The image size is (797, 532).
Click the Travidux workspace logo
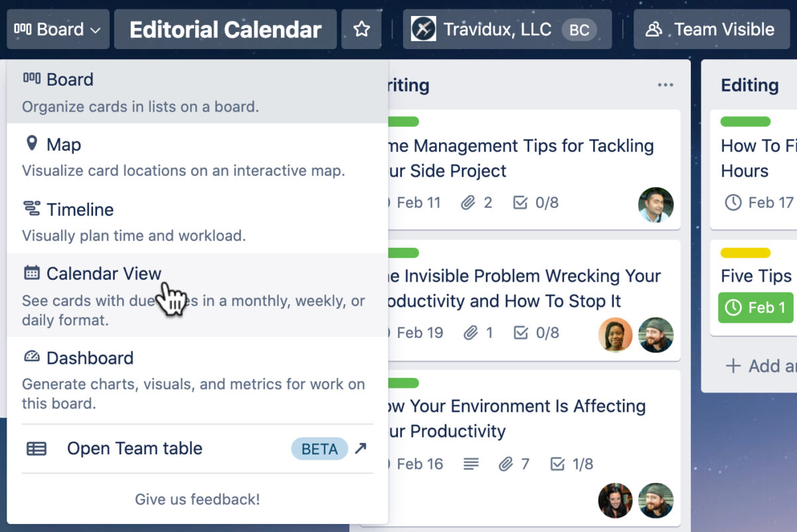coord(423,29)
